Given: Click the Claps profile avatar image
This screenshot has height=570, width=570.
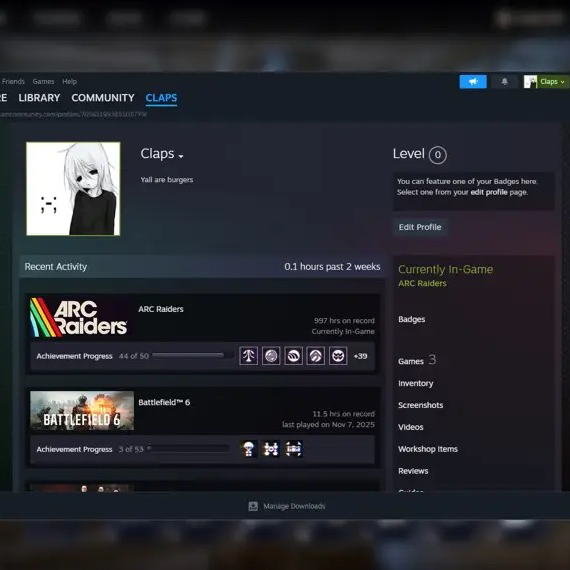Looking at the screenshot, I should pyautogui.click(x=73, y=189).
